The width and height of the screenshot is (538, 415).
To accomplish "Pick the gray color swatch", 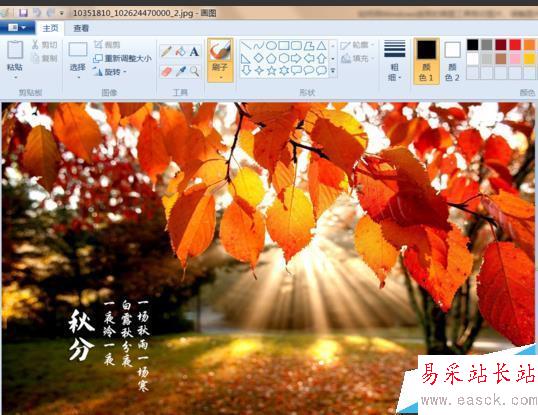I will tap(487, 45).
